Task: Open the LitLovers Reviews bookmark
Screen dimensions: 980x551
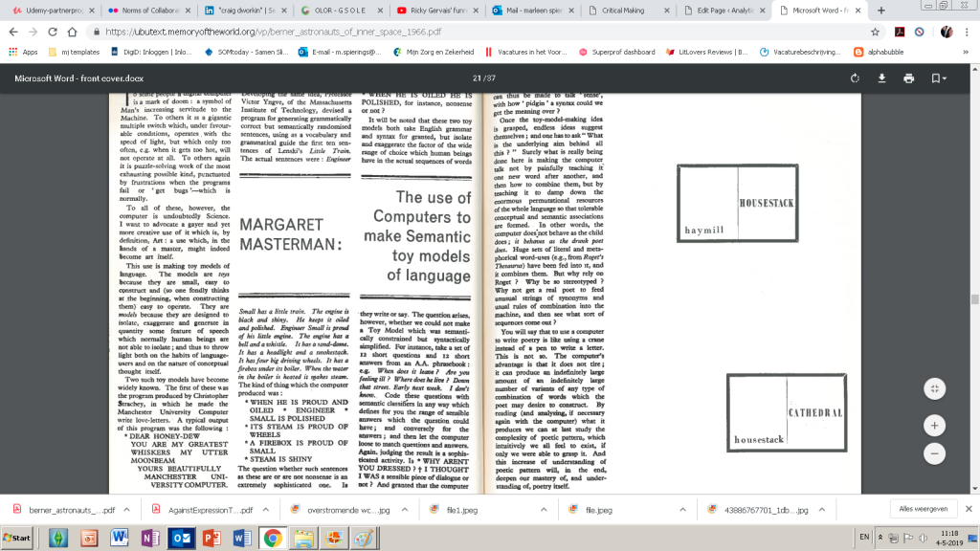Action: 706,52
